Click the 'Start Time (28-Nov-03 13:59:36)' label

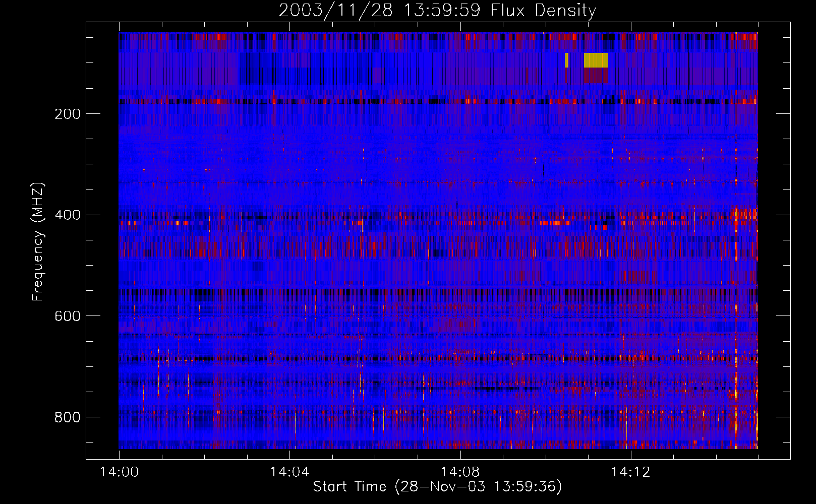[437, 487]
